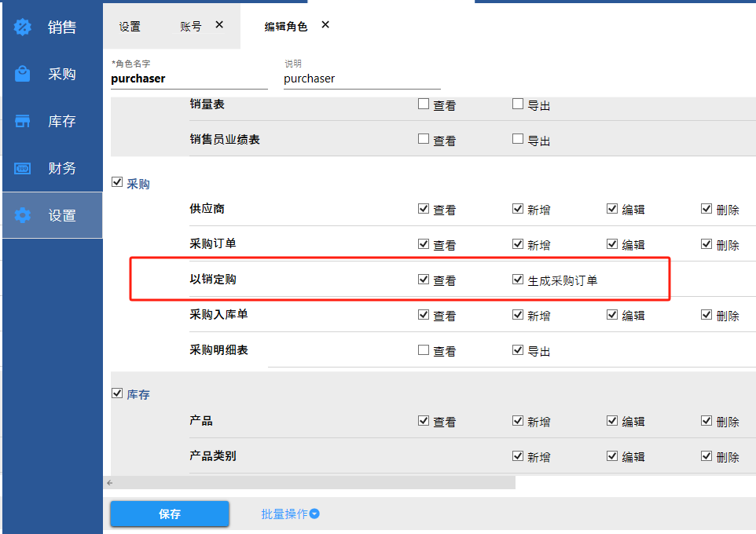This screenshot has width=756, height=534.
Task: Enable 查看 for 采购明细表
Action: (x=424, y=350)
